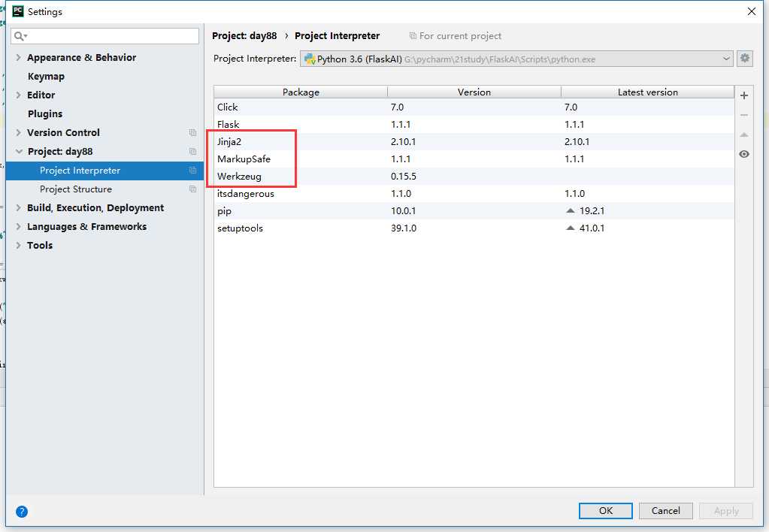Open Appearance & Behavior settings
The width and height of the screenshot is (769, 532).
pyautogui.click(x=81, y=57)
